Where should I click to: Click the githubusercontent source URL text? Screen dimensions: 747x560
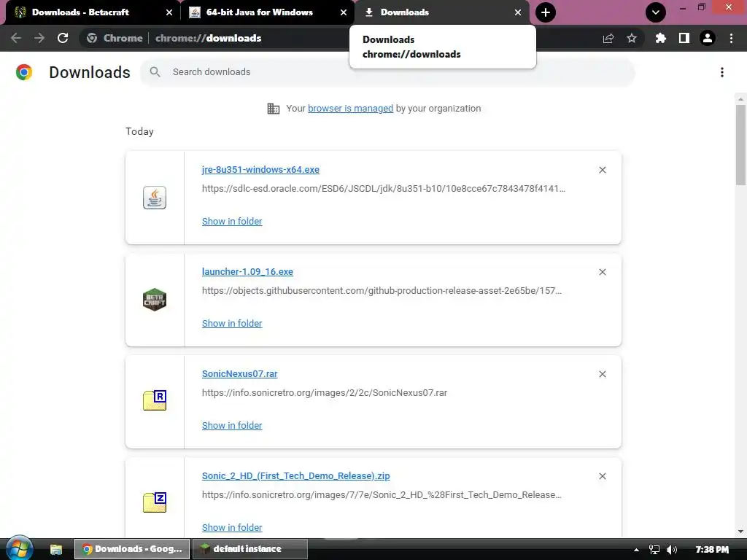[382, 290]
